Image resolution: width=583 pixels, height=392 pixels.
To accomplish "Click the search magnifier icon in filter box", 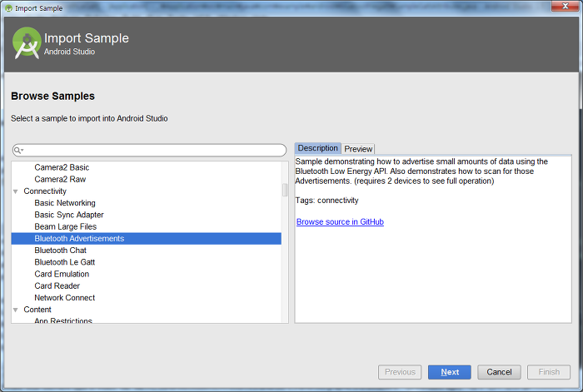I will tap(17, 150).
